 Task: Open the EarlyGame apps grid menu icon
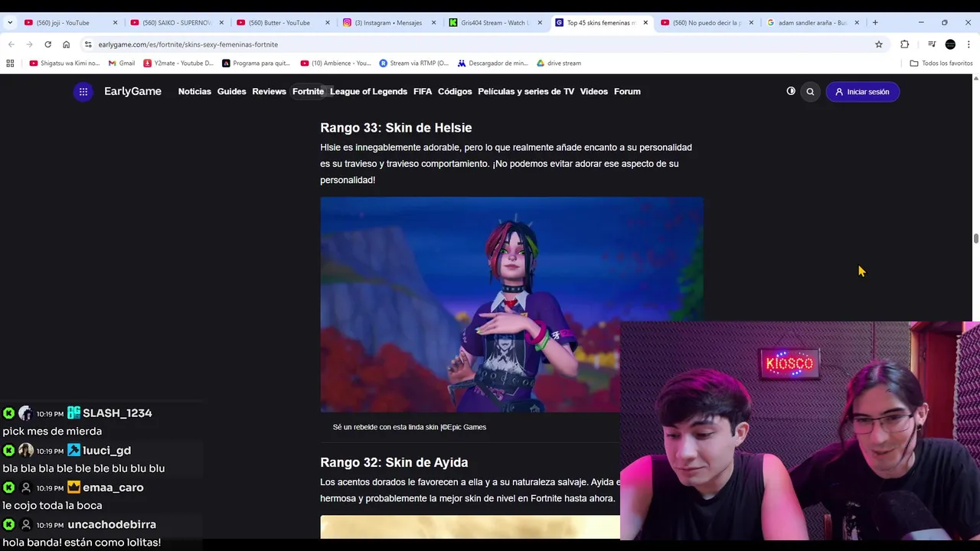pyautogui.click(x=83, y=92)
